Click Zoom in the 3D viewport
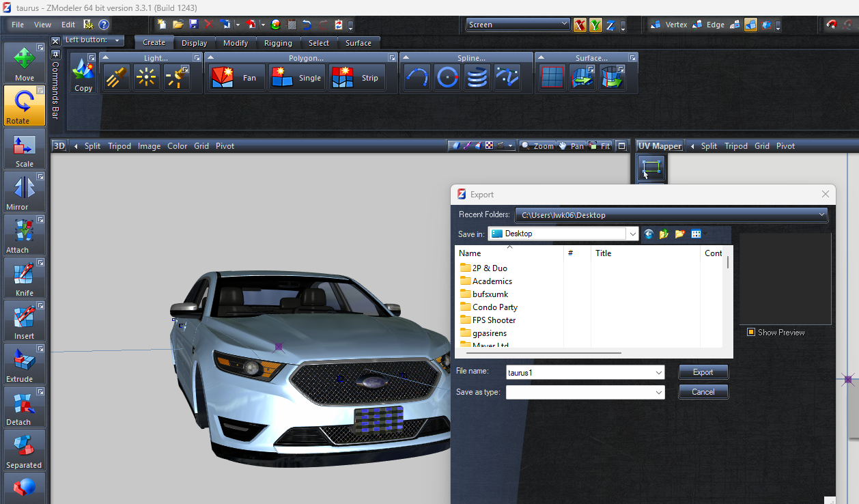 [537, 146]
